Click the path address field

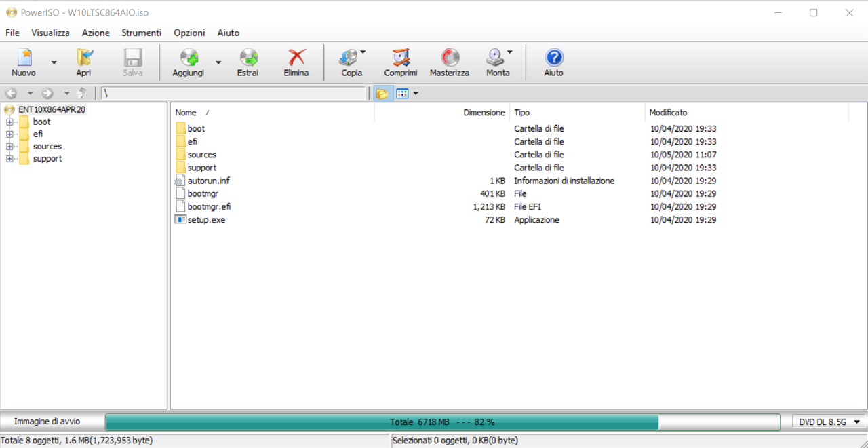[x=234, y=94]
